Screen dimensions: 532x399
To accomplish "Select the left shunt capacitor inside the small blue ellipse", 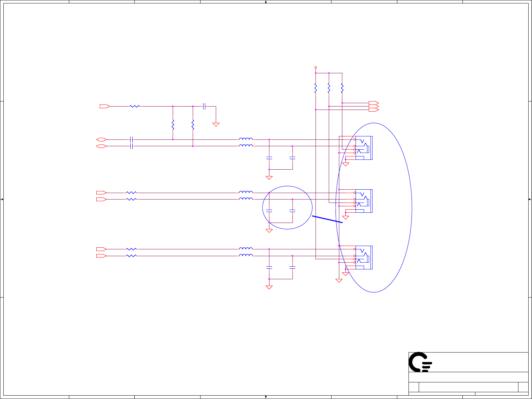I will (x=269, y=211).
